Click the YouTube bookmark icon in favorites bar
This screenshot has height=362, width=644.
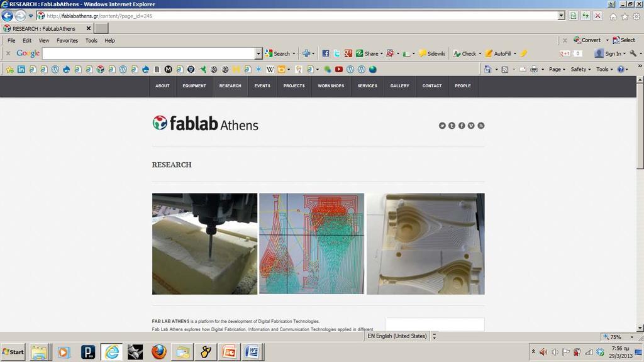click(x=339, y=69)
